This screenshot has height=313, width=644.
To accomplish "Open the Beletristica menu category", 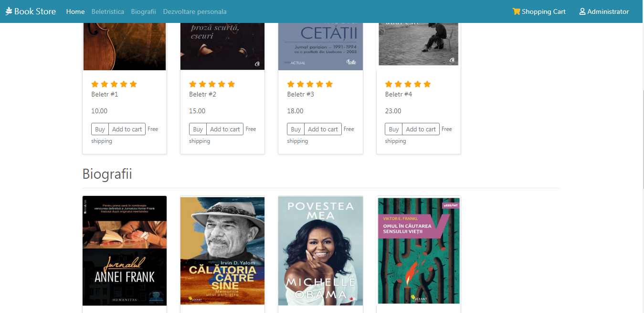I will click(x=108, y=11).
